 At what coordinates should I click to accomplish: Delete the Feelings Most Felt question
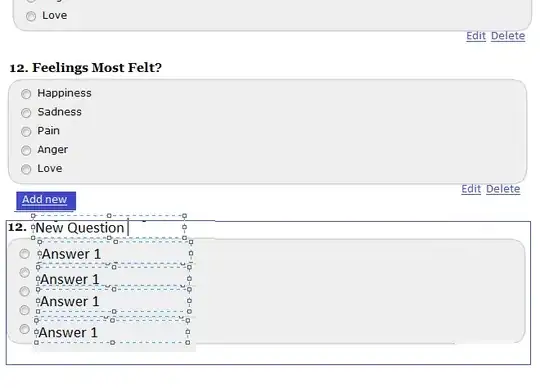tap(503, 189)
